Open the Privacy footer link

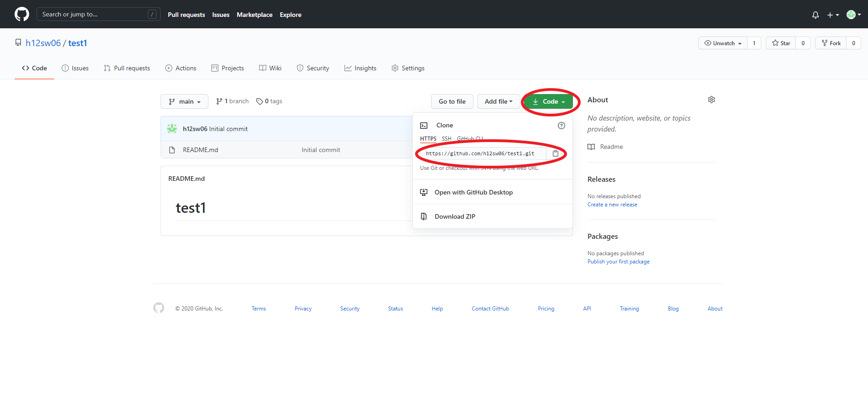(x=303, y=309)
